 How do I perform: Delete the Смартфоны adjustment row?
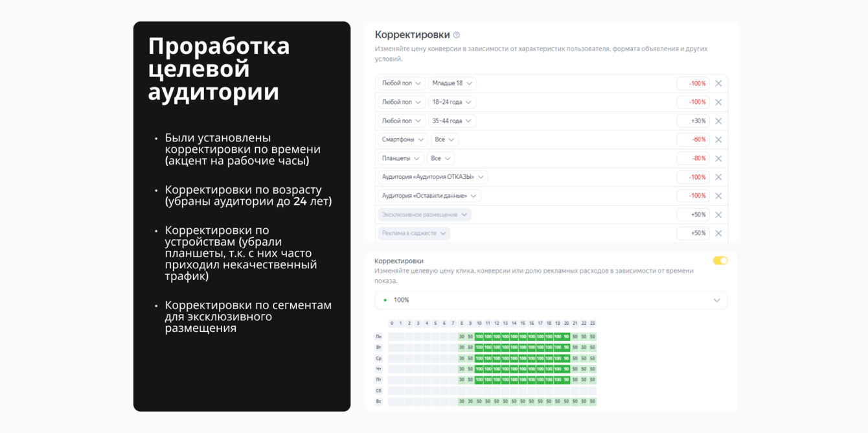pyautogui.click(x=718, y=140)
